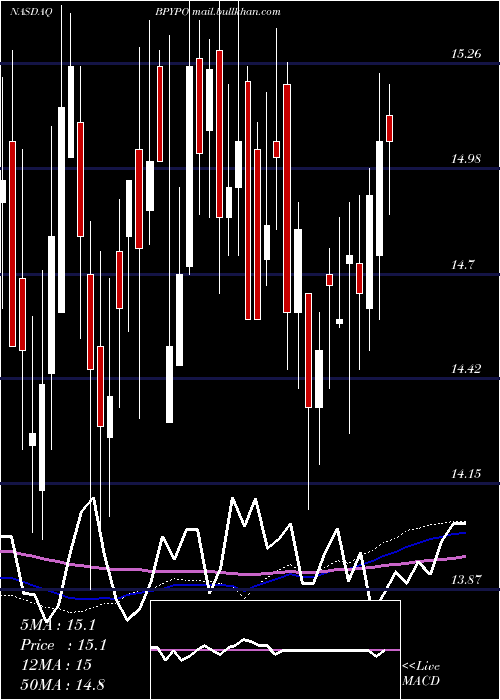Click the 14.98 price axis label
This screenshot has height=700, width=500.
[x=466, y=158]
